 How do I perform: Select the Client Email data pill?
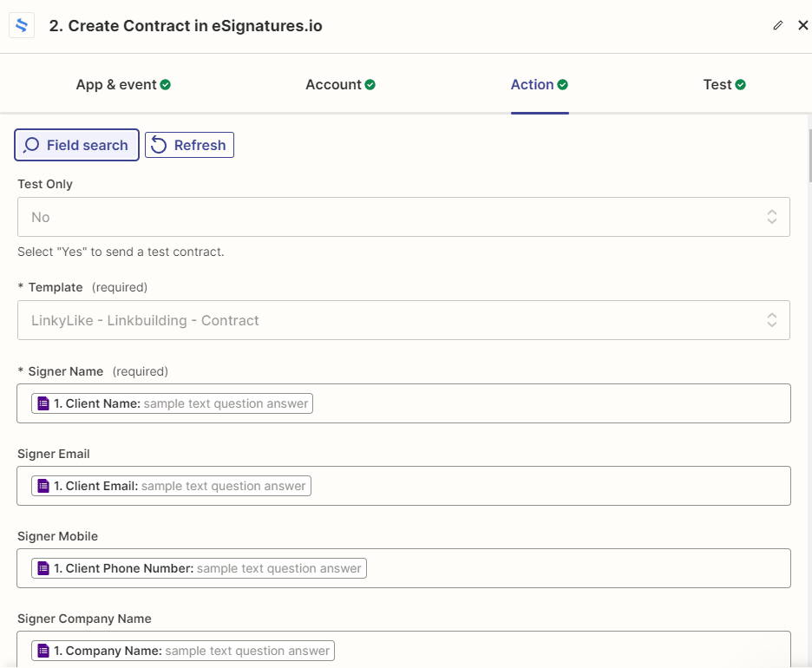tap(171, 486)
